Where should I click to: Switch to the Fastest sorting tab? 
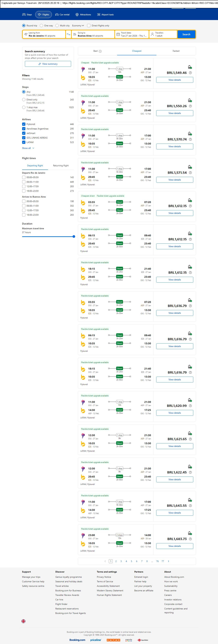(176, 51)
